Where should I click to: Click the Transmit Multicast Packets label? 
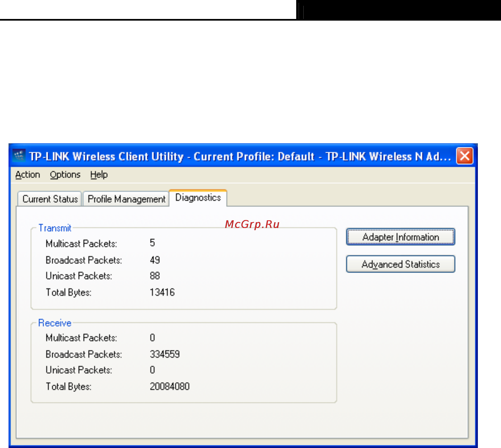81,244
